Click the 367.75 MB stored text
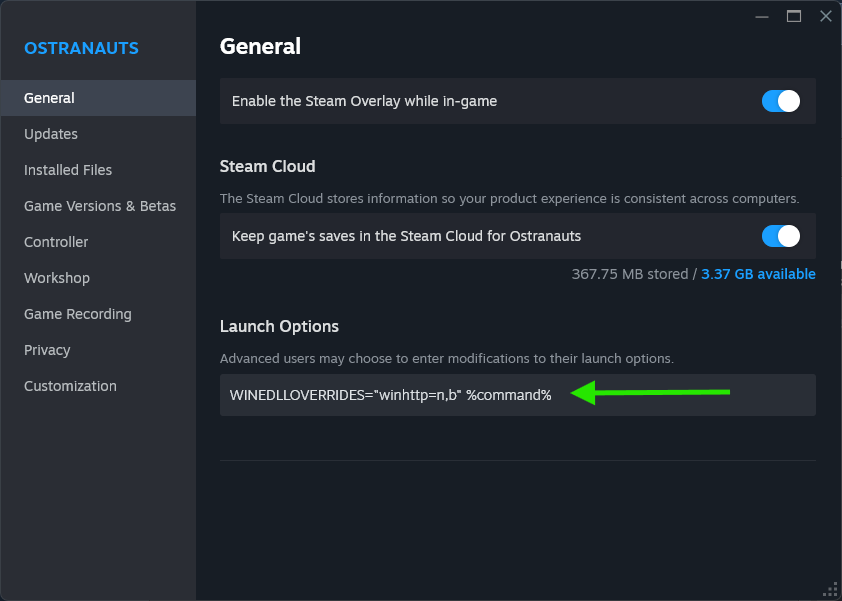 click(630, 274)
